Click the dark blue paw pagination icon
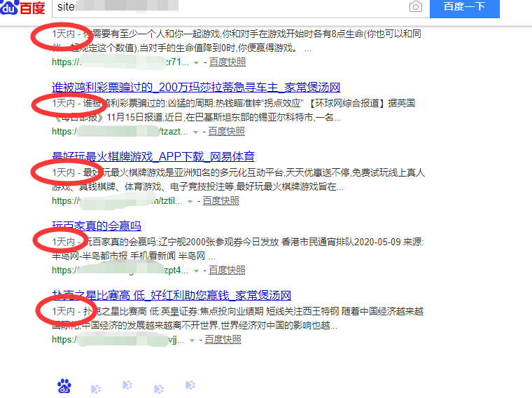532x398 pixels. 64,385
